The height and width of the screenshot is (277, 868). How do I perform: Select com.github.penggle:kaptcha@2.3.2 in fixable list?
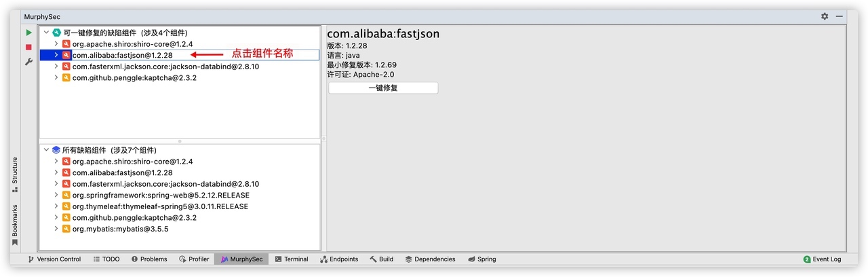134,78
